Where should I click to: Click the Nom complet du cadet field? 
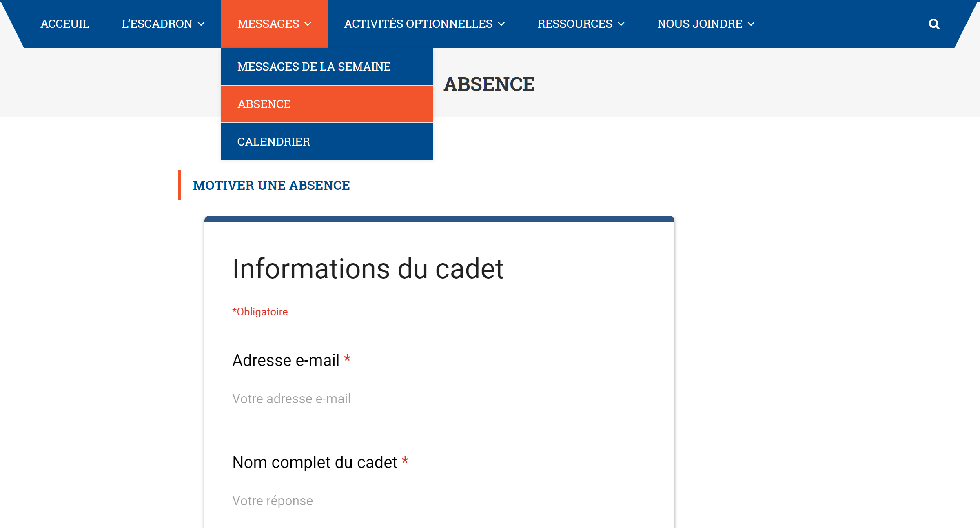[334, 501]
